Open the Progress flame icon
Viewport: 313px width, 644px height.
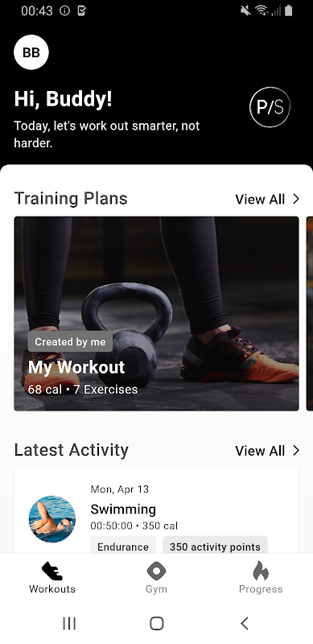click(261, 571)
